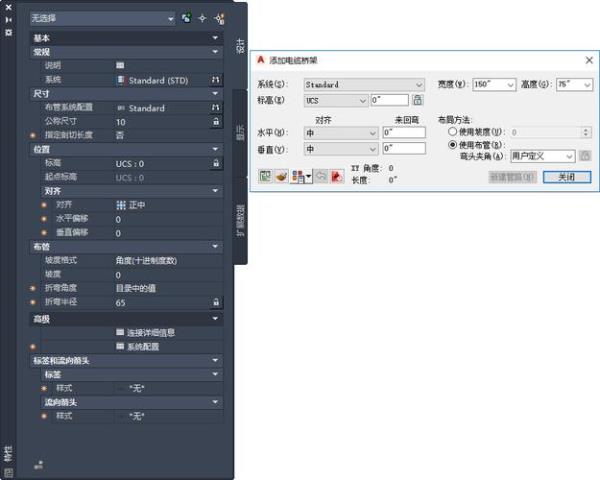Viewport: 600px width, 480px height.
Task: Click the third toolbar icon in the dialog
Action: tap(298, 176)
